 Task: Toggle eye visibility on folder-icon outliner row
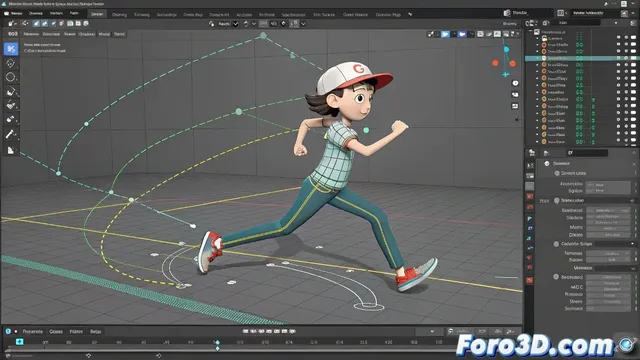(x=618, y=38)
